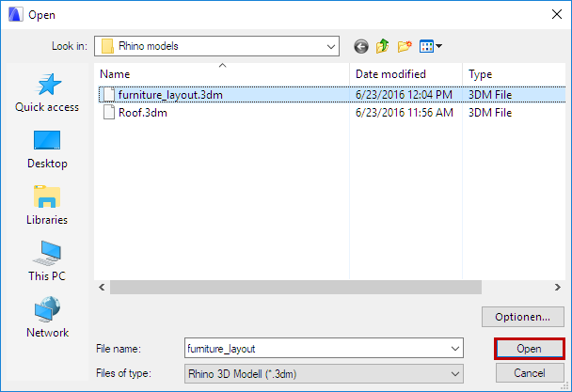The image size is (572, 392).
Task: Go back to last folder visited
Action: [360, 46]
